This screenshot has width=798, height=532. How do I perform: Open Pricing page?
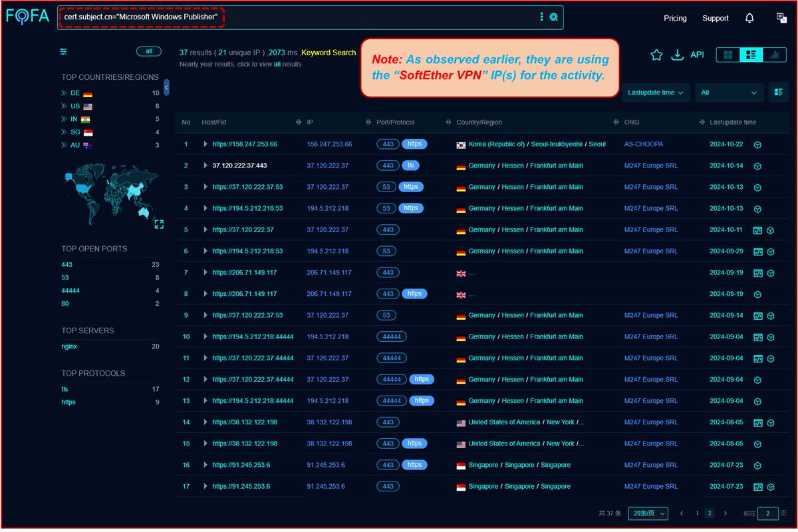(675, 18)
